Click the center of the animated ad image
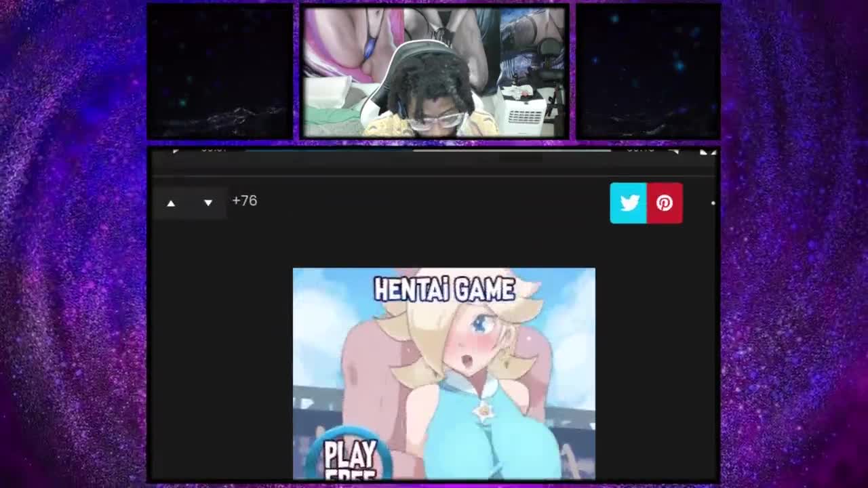 [x=444, y=373]
